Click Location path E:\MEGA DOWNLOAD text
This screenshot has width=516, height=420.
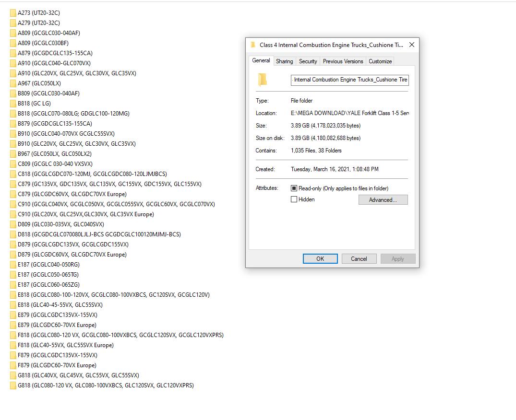point(350,113)
